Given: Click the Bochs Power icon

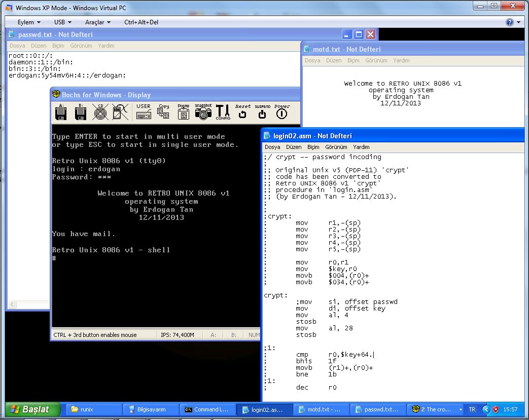Looking at the screenshot, I should pos(281,112).
